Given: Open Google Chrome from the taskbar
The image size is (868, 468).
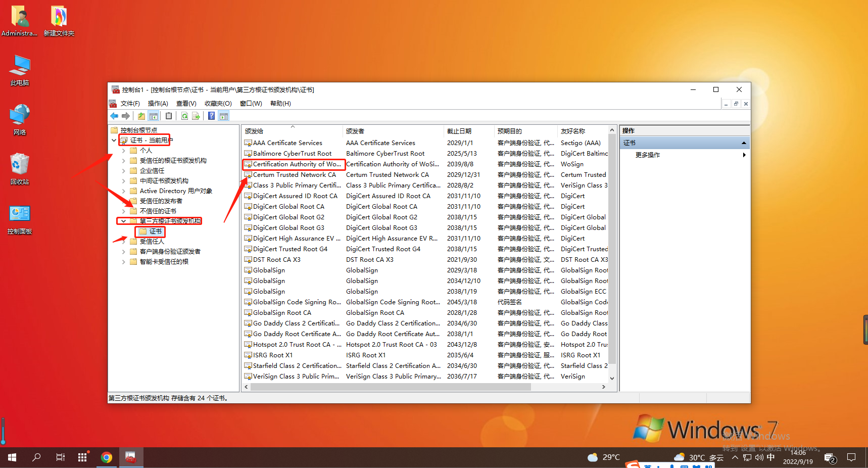Looking at the screenshot, I should [x=106, y=457].
